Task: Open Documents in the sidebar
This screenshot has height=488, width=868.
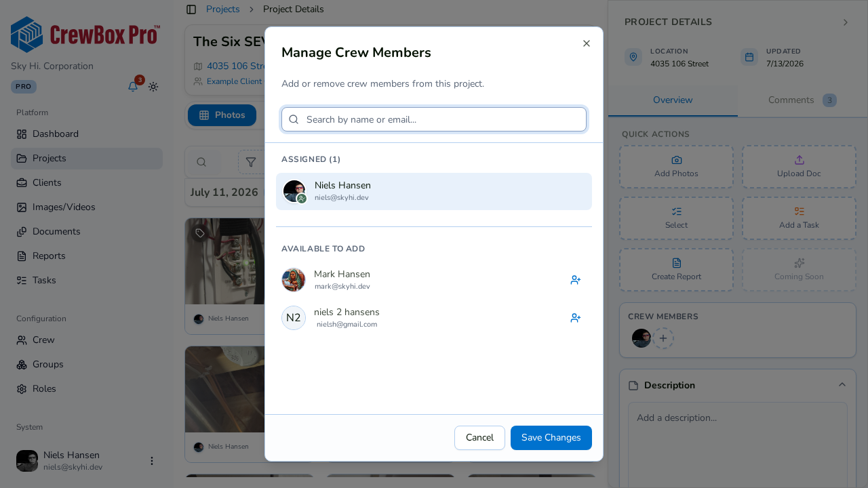Action: (87, 232)
